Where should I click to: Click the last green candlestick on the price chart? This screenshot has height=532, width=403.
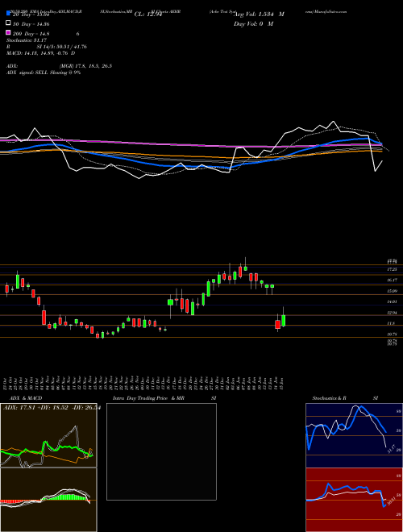click(x=283, y=320)
